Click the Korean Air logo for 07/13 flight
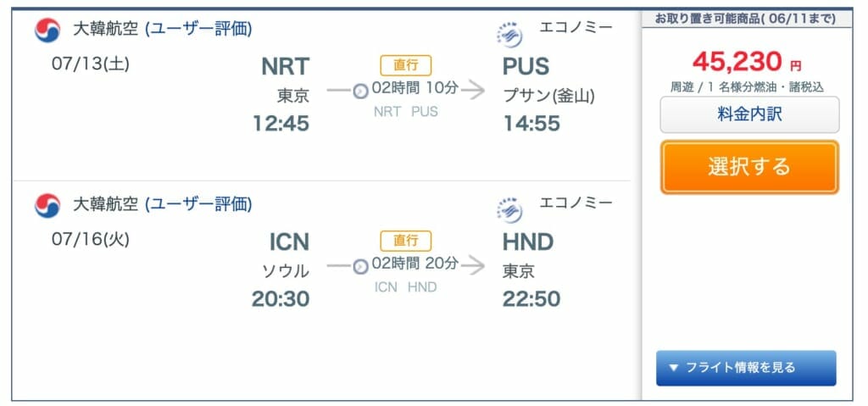The image size is (868, 406). point(47,31)
